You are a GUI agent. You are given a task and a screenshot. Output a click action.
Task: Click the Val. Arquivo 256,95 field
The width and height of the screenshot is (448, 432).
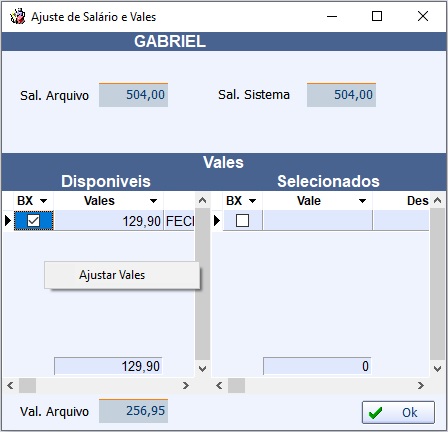click(x=133, y=411)
